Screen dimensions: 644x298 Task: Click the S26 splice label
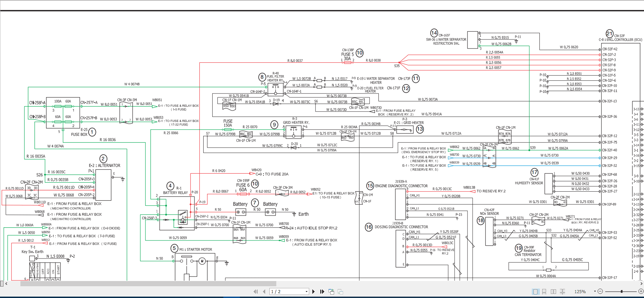click(40, 175)
